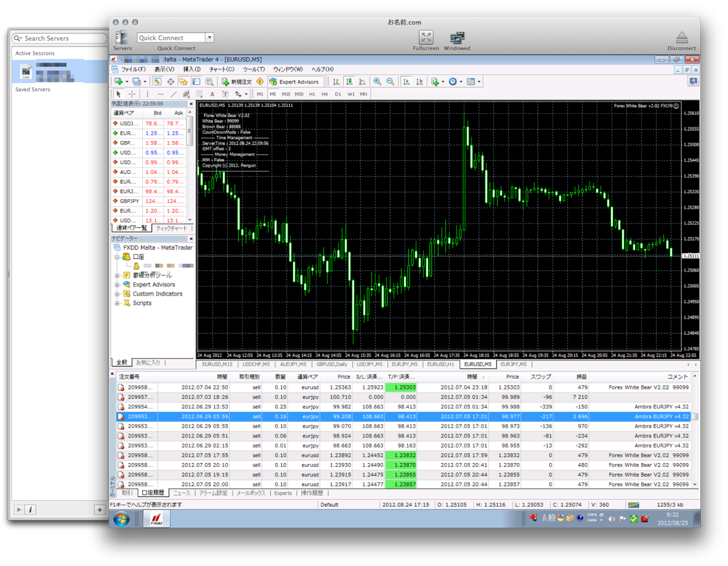Select the text label tool icon
This screenshot has width=728, height=566.
pos(225,94)
